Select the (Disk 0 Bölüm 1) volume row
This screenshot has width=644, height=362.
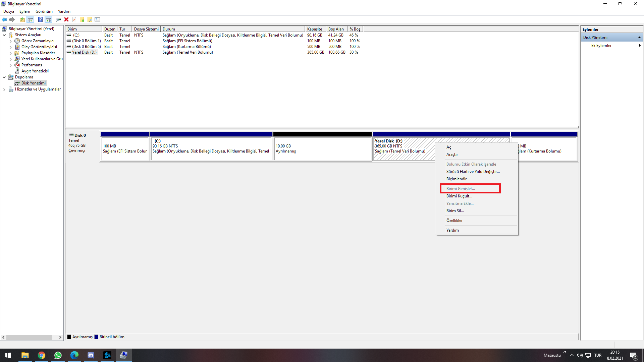click(214, 41)
